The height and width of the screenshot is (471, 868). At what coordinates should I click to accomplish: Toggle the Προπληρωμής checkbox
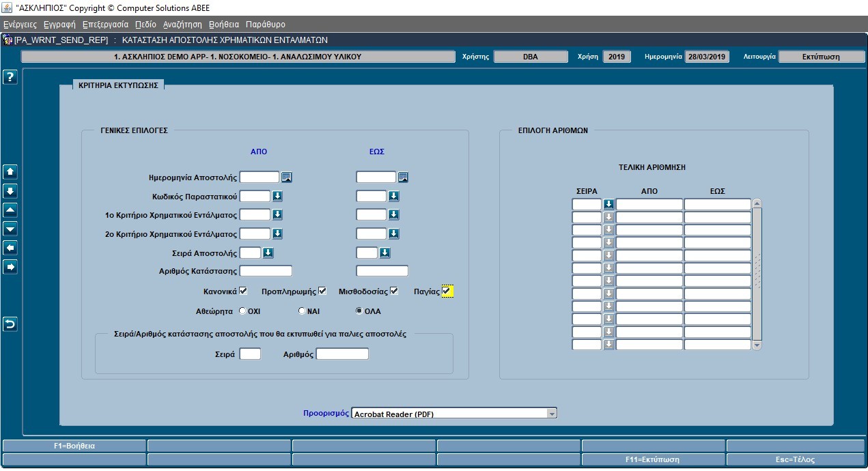tap(322, 291)
